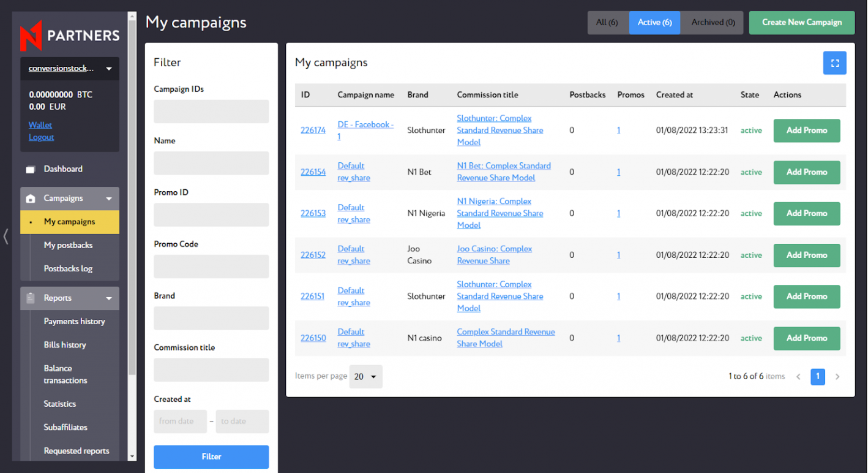Click sidebar scrollbar down arrow

pyautogui.click(x=132, y=456)
